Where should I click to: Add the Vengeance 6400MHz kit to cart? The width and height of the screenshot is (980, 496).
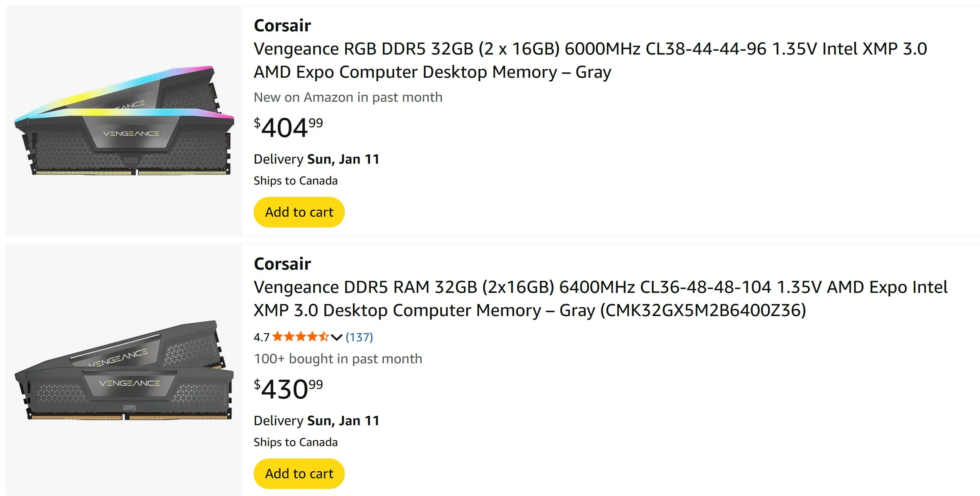tap(299, 474)
